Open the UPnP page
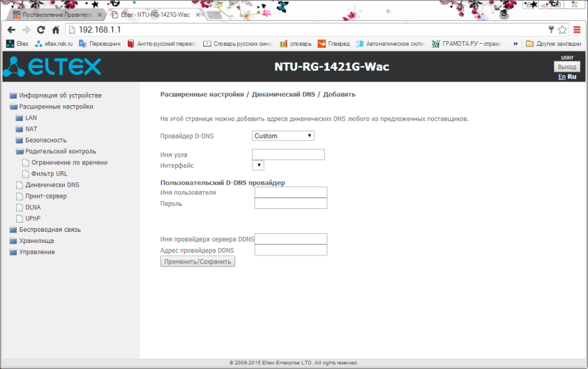The height and width of the screenshot is (369, 588). (x=29, y=218)
